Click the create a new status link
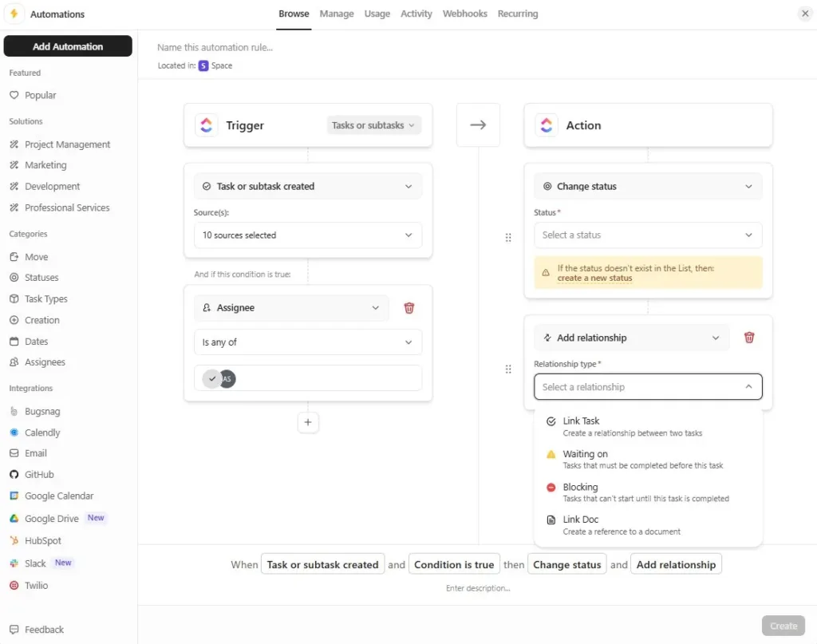 [594, 279]
